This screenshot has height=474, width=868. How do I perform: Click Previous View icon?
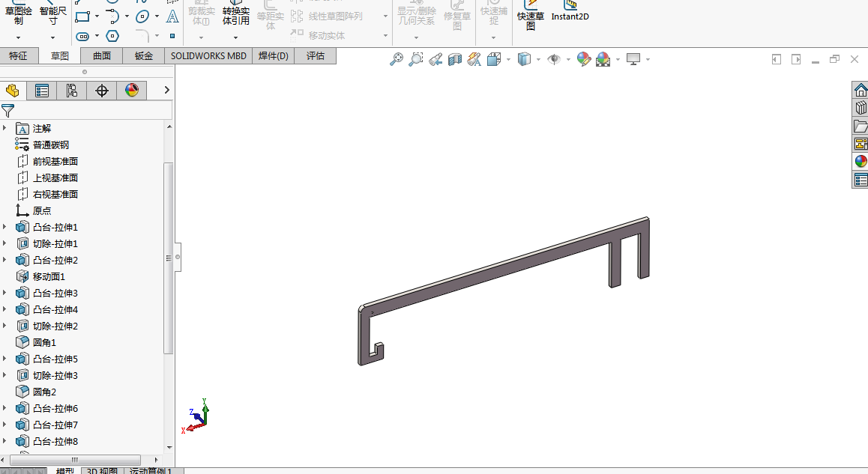click(x=435, y=59)
